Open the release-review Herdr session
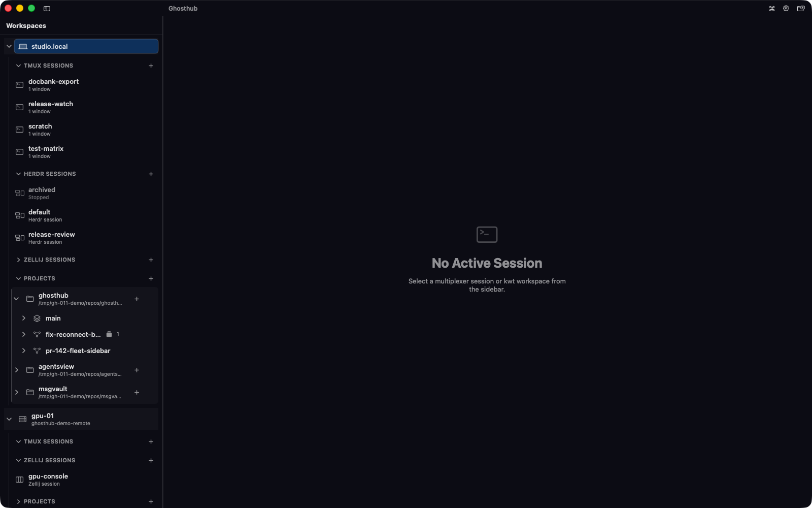This screenshot has width=812, height=508. tap(84, 238)
